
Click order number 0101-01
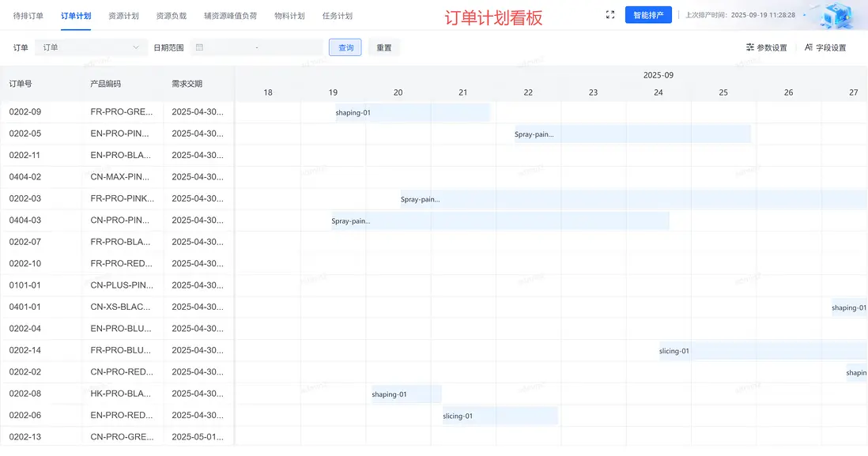(25, 285)
